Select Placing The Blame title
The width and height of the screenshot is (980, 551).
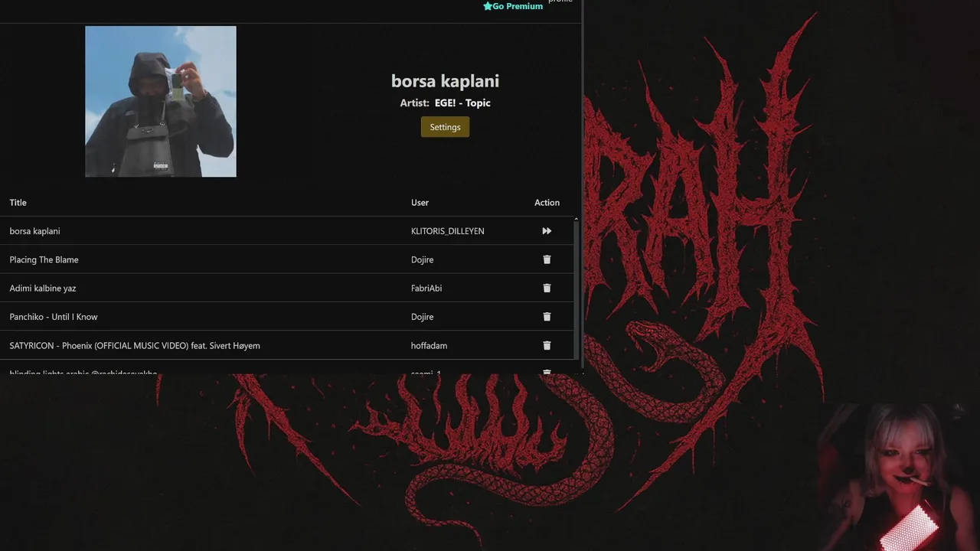click(44, 259)
